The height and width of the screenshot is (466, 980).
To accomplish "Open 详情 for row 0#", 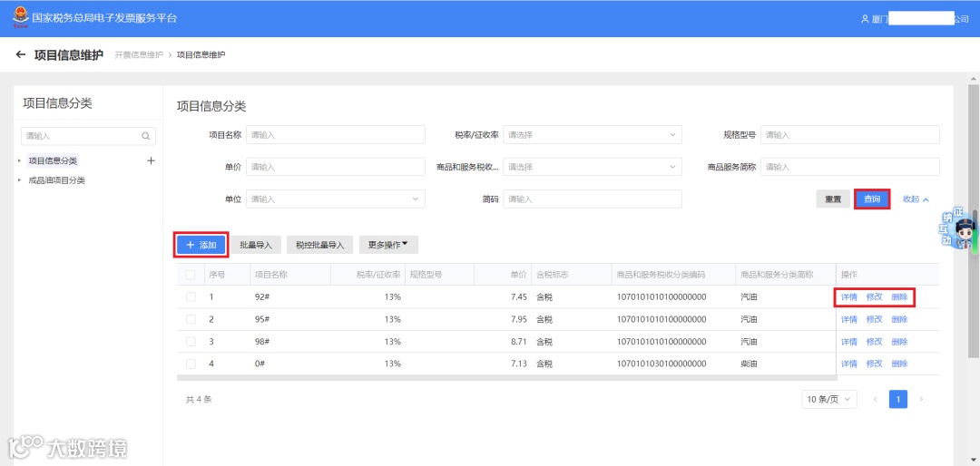I will click(848, 364).
